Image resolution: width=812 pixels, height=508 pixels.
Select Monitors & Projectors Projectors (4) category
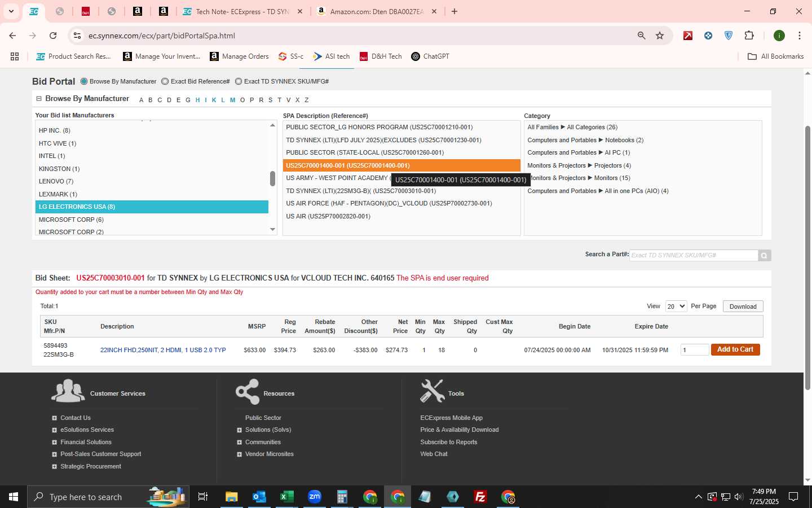click(x=579, y=166)
